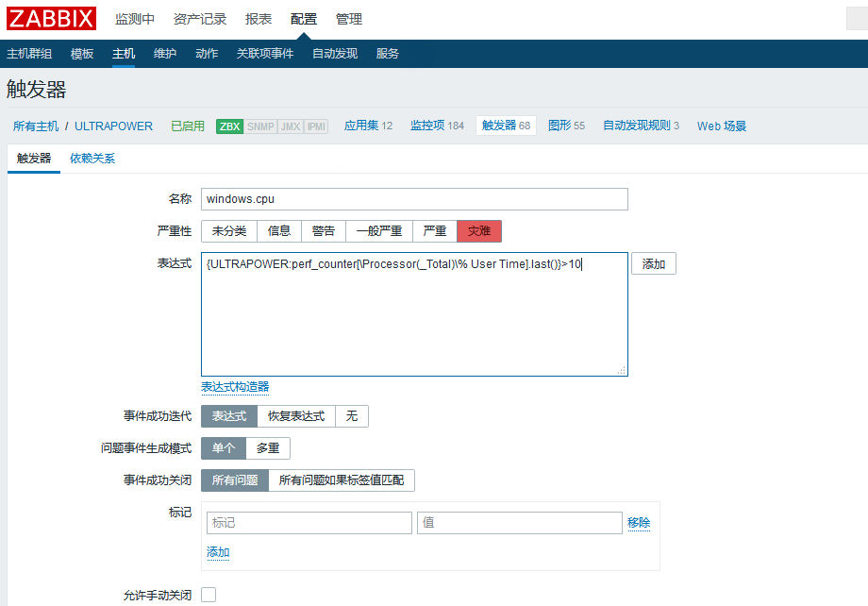Select 表达式 for 事件成功迭代
868x606 pixels.
229,416
